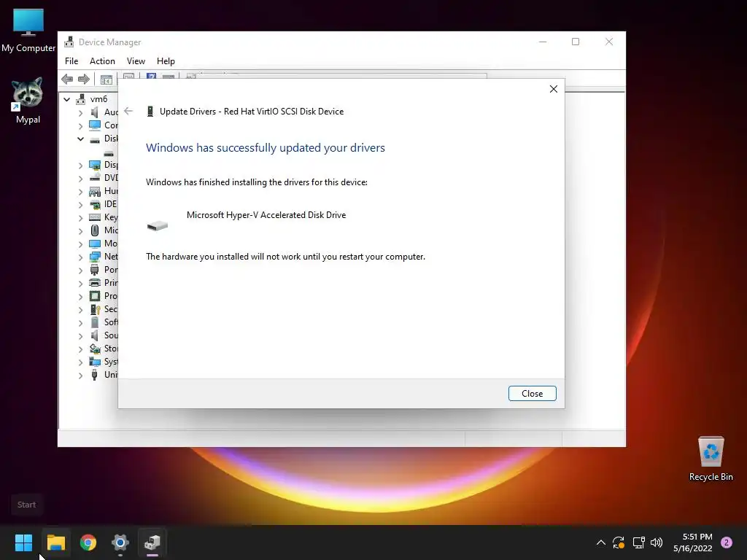The height and width of the screenshot is (560, 747).
Task: Open My Computer desktop shortcut
Action: [x=28, y=31]
